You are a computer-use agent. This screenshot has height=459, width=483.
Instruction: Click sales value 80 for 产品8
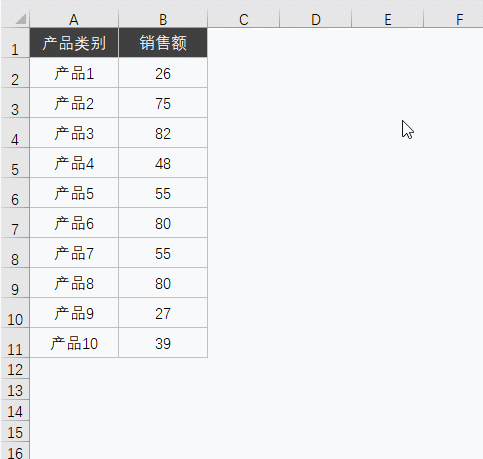coord(163,283)
